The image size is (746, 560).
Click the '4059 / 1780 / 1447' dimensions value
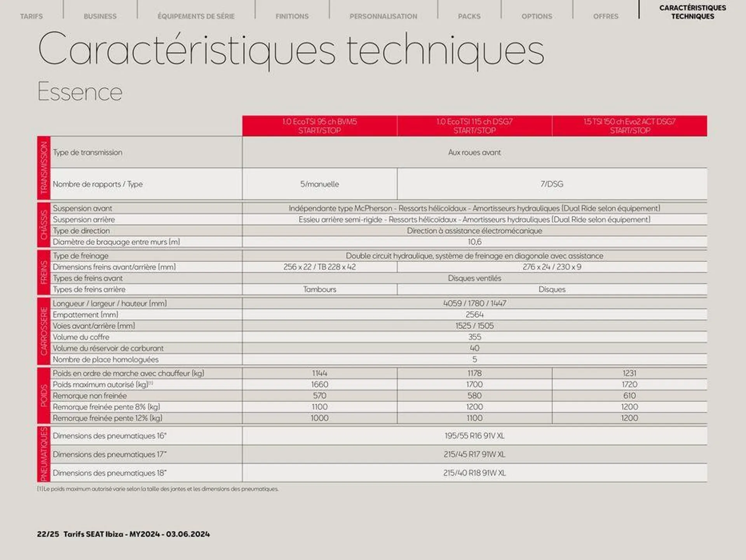point(474,303)
